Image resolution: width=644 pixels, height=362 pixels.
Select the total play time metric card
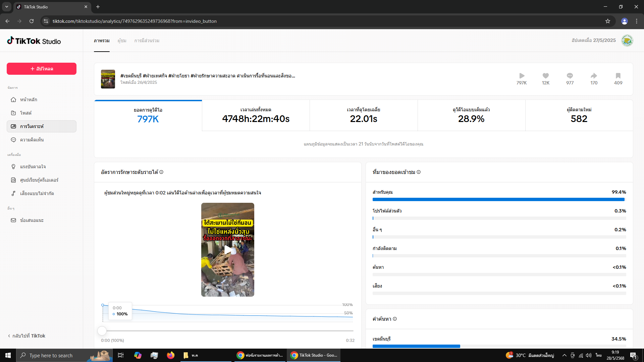[256, 115]
